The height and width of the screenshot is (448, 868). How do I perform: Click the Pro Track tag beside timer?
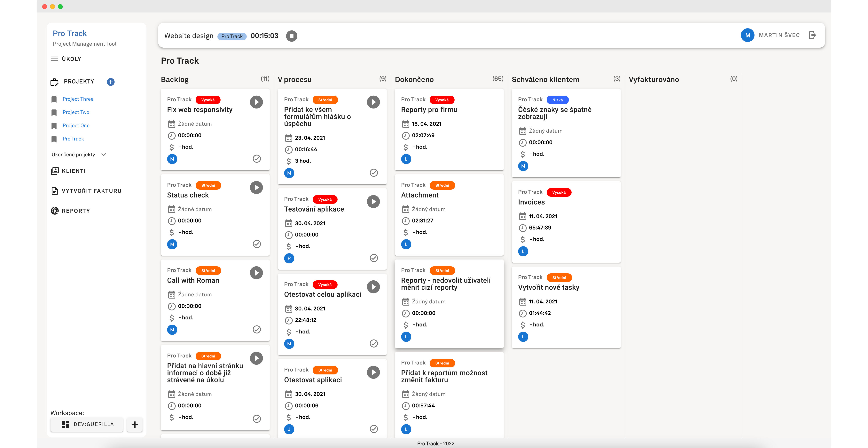pyautogui.click(x=232, y=36)
